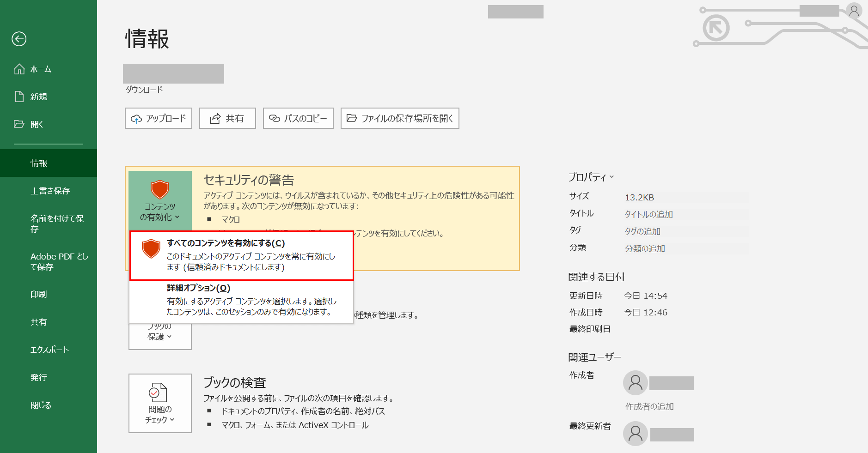Click the New (新規) document icon
The width and height of the screenshot is (868, 453).
pyautogui.click(x=19, y=96)
